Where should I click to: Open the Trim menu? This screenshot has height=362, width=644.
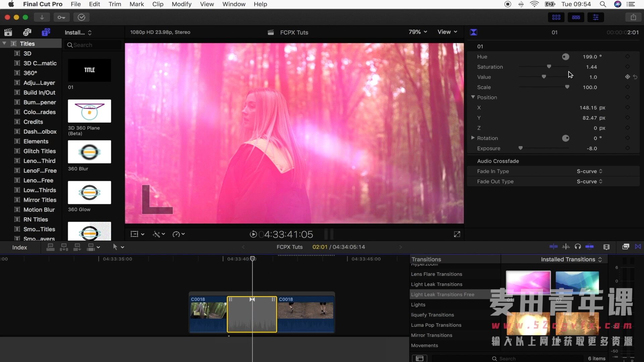tap(115, 4)
